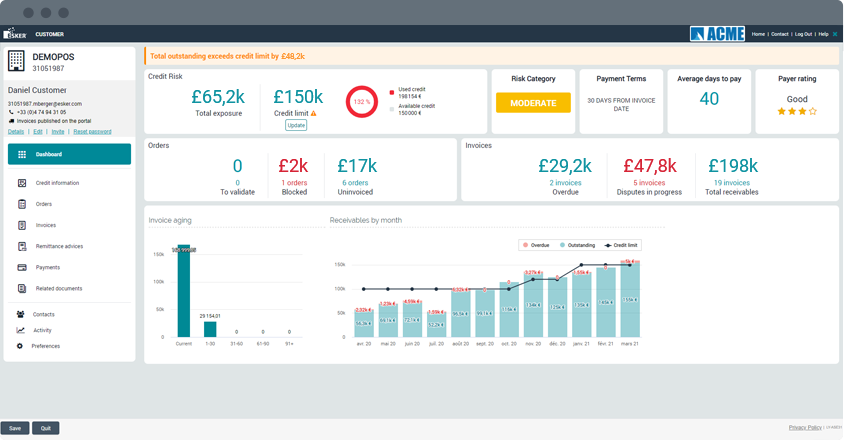
Task: Open the Credit information sidebar icon
Action: click(22, 183)
